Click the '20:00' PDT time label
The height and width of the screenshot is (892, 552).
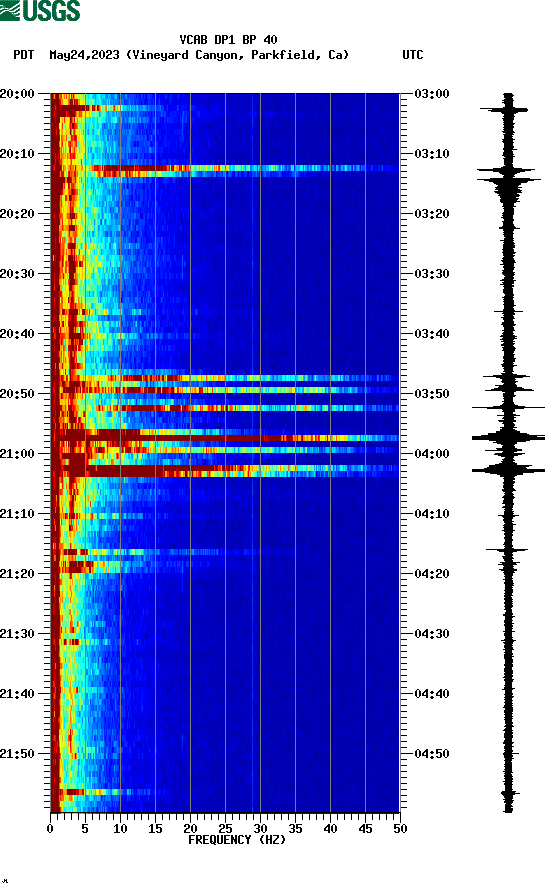[x=17, y=94]
